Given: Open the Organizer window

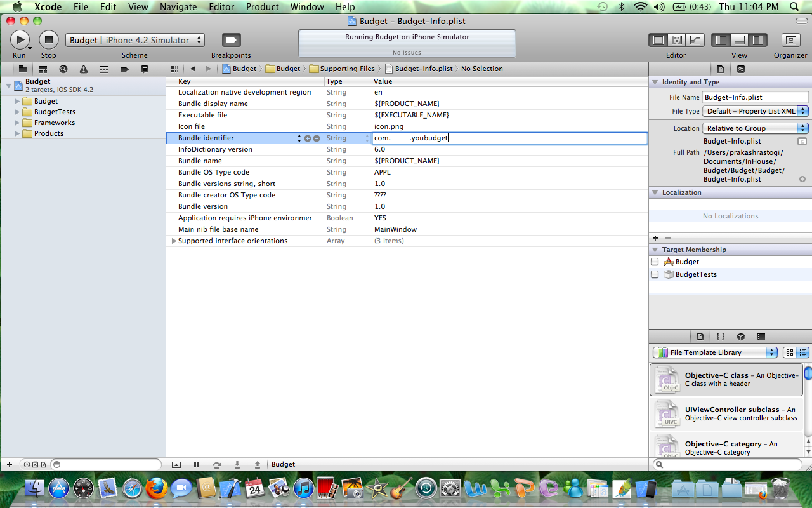Looking at the screenshot, I should [x=790, y=40].
